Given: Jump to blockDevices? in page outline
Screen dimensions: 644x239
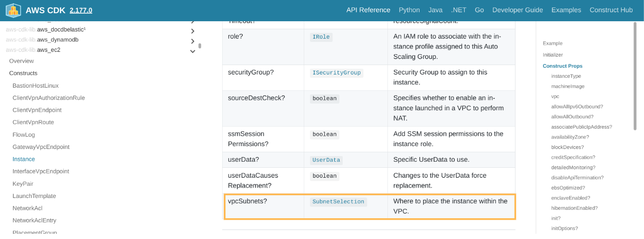Looking at the screenshot, I should [x=567, y=147].
